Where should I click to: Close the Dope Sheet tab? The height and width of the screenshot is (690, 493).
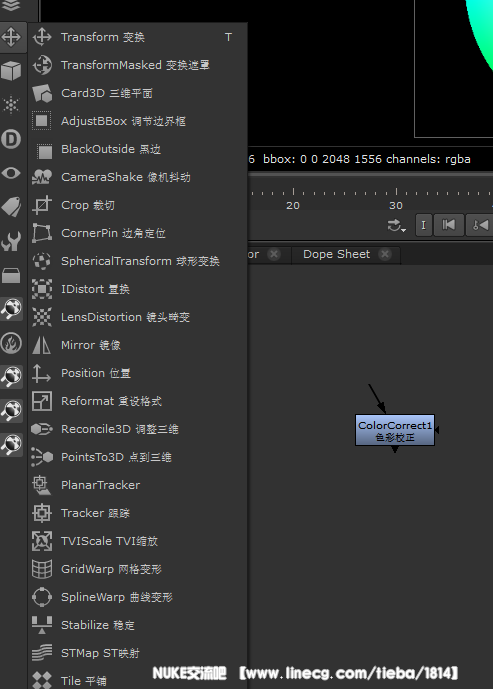coord(385,254)
